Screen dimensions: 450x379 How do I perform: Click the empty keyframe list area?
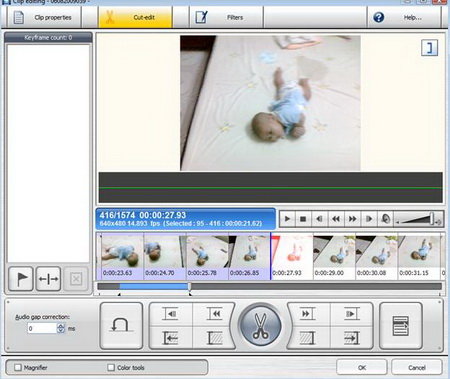(x=48, y=153)
